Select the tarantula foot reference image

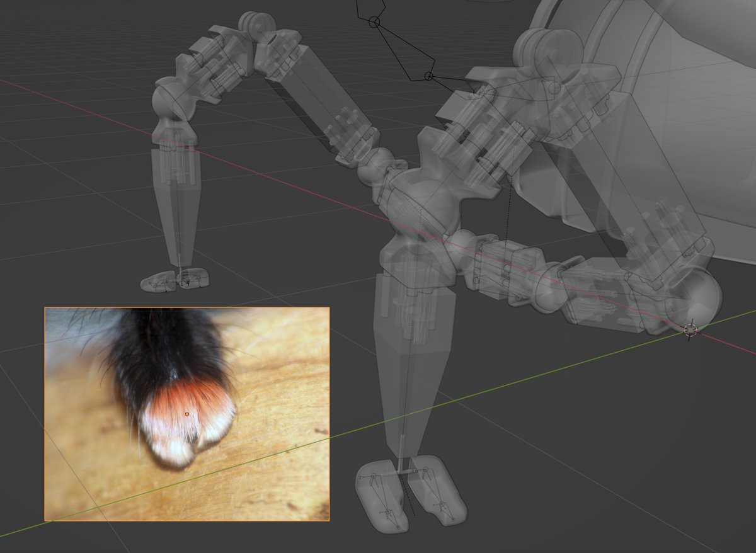coord(186,414)
